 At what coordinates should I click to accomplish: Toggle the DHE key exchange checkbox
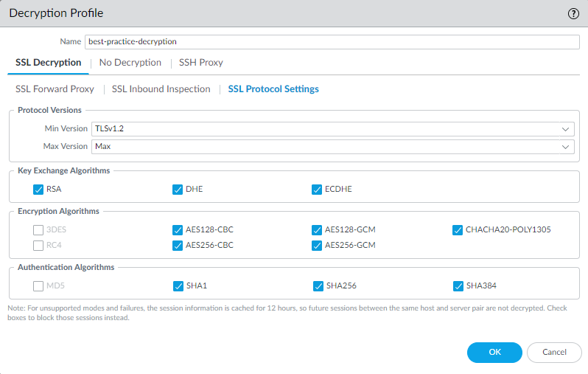coord(178,189)
